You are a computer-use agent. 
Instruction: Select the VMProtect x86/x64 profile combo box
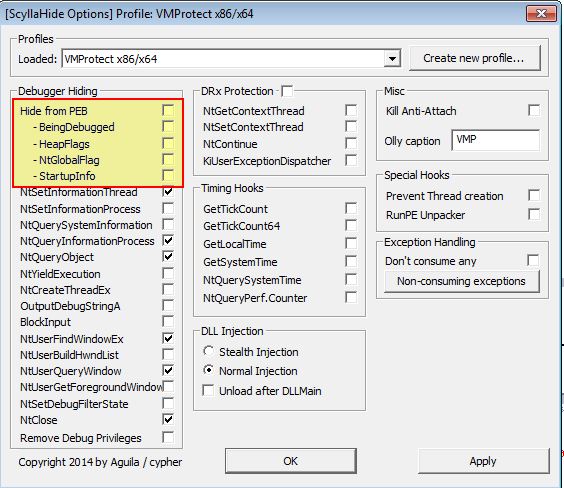tap(231, 59)
